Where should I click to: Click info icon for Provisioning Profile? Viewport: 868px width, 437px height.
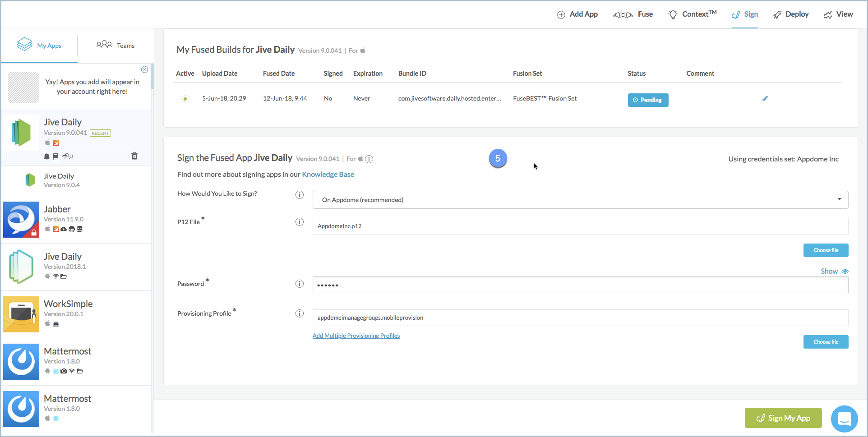pyautogui.click(x=300, y=313)
